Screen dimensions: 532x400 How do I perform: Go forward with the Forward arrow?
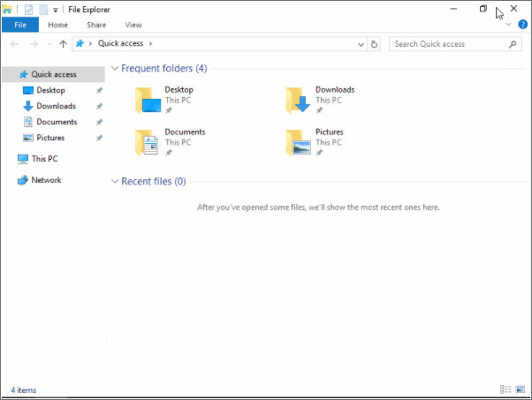point(34,44)
